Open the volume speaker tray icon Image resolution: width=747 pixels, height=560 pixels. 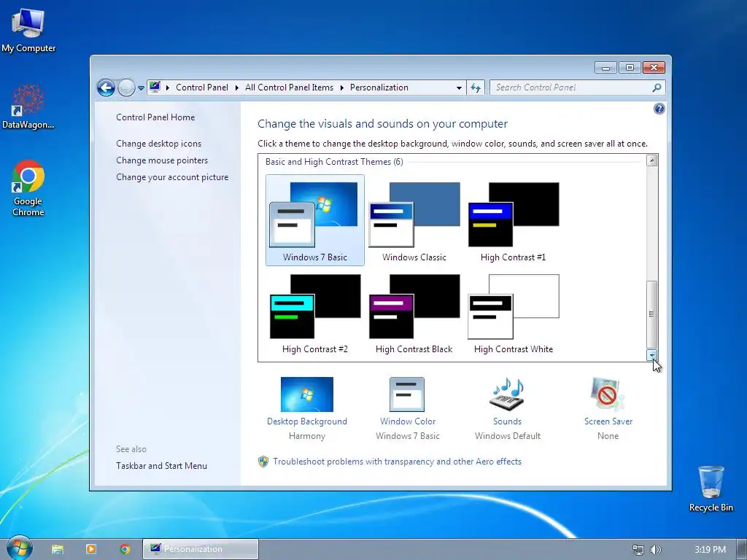click(x=656, y=550)
